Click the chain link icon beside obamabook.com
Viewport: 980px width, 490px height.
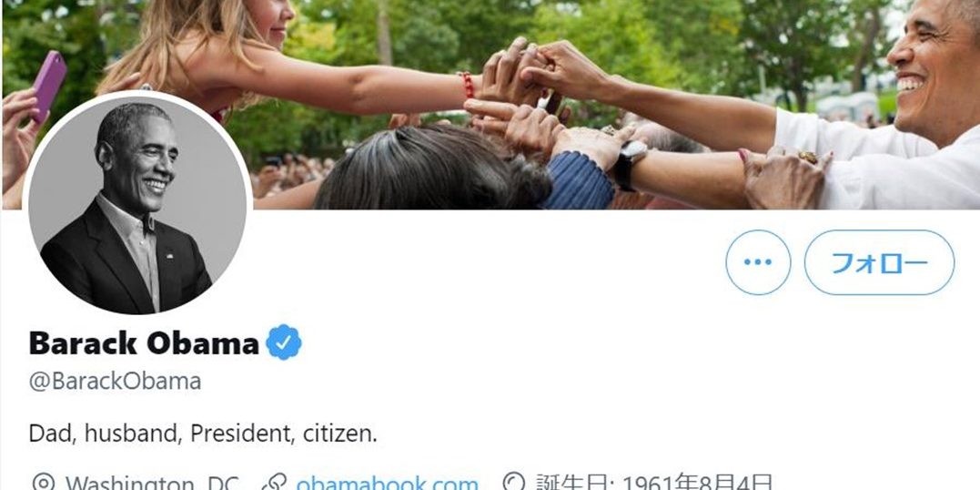pyautogui.click(x=274, y=484)
